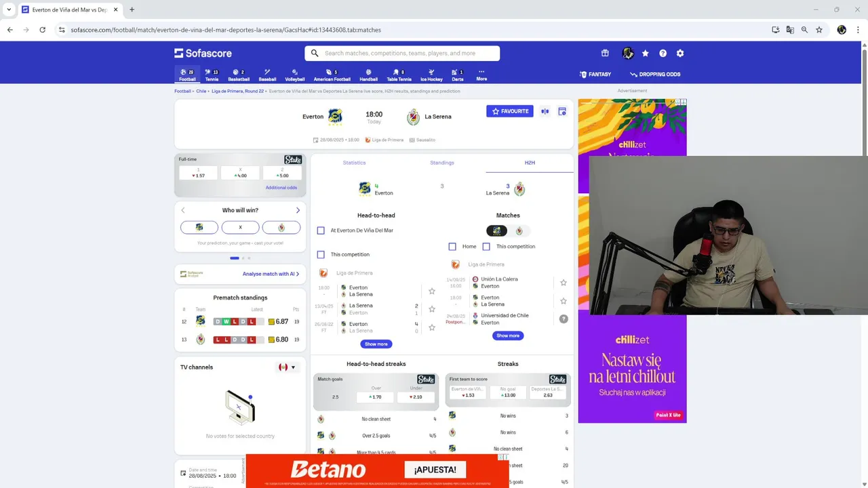
Task: Star the 13/04/25 La Serena vs Everton match
Action: click(432, 309)
